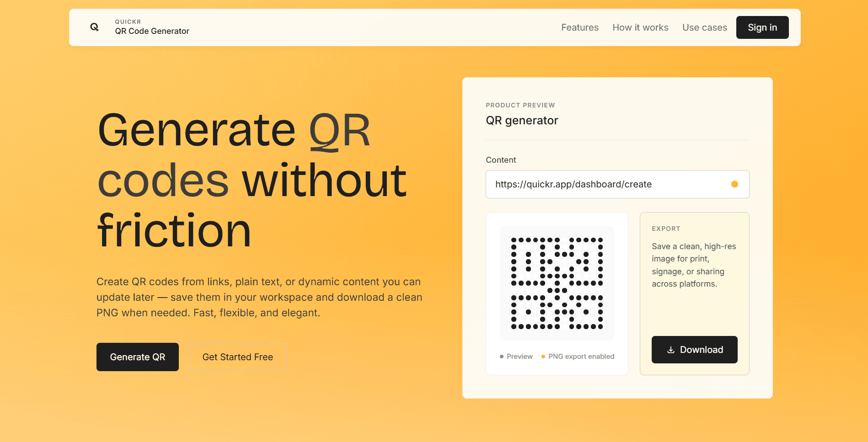868x442 pixels.
Task: Click the Sign in button
Action: click(762, 27)
